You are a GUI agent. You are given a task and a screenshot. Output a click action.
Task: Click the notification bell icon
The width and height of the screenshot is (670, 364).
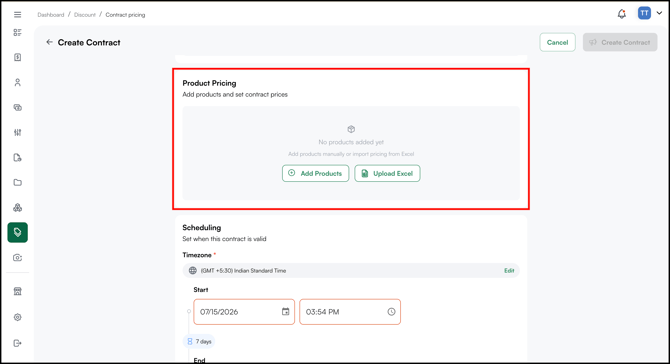point(622,14)
